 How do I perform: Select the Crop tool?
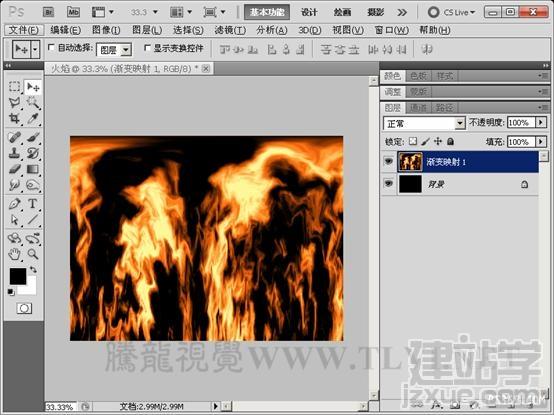pos(14,118)
